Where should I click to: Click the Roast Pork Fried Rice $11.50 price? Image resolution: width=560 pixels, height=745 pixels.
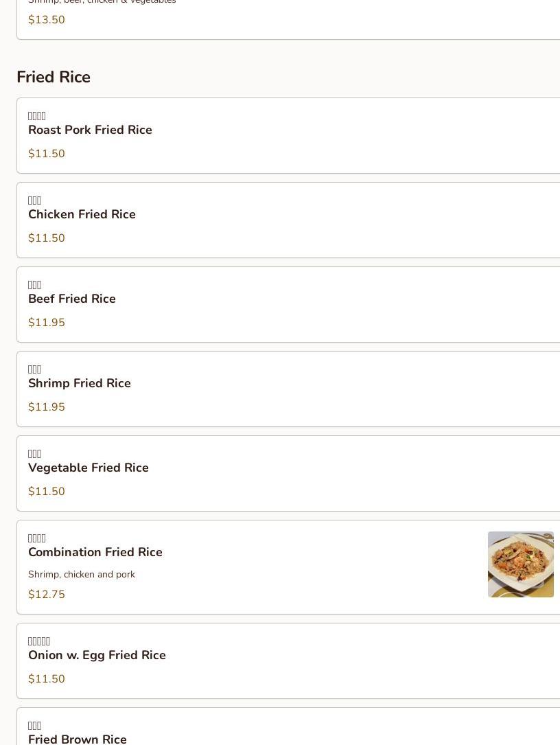pos(47,154)
